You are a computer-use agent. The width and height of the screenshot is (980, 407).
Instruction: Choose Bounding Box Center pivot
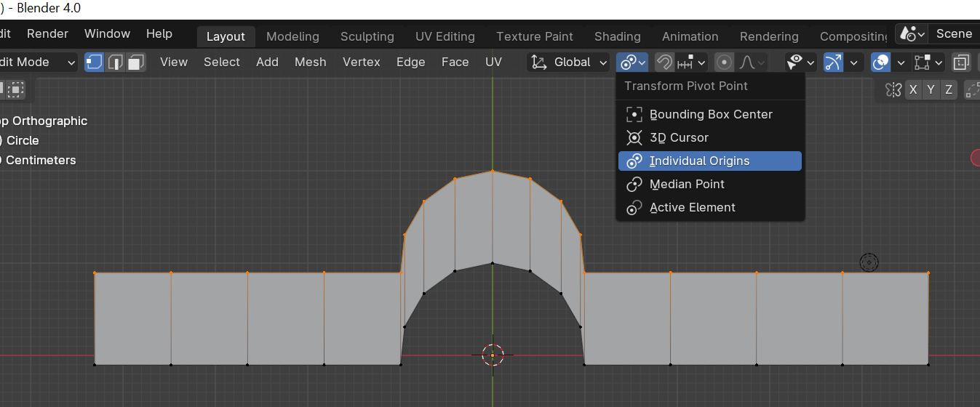[x=710, y=114]
